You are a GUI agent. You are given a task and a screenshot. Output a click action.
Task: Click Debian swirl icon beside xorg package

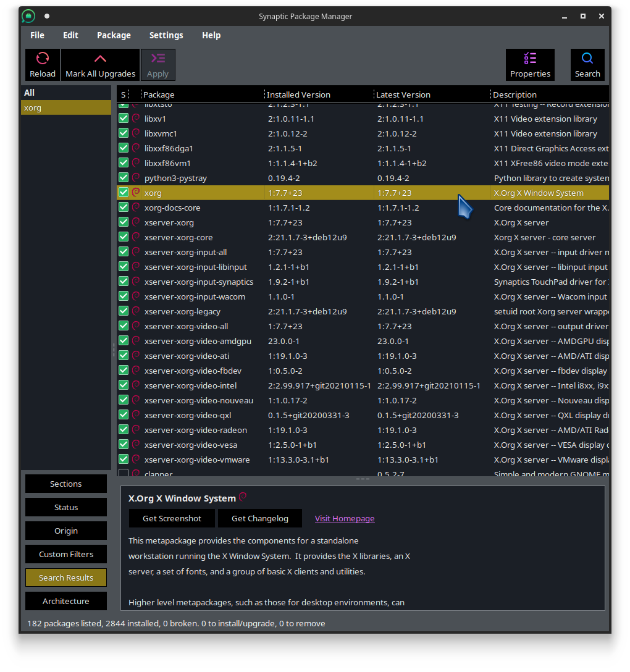point(136,193)
